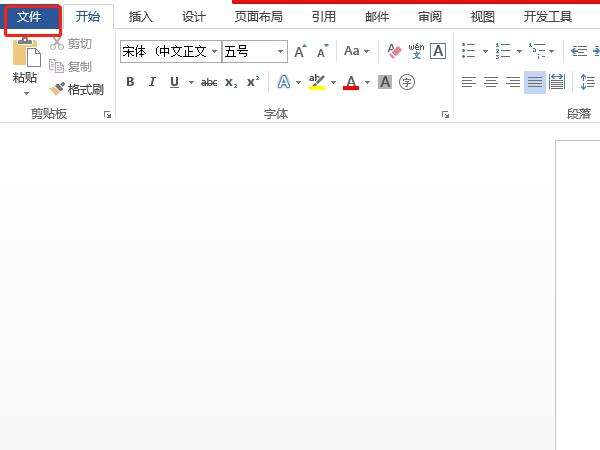
Task: Open the 宋体 font name dropdown
Action: pyautogui.click(x=214, y=51)
